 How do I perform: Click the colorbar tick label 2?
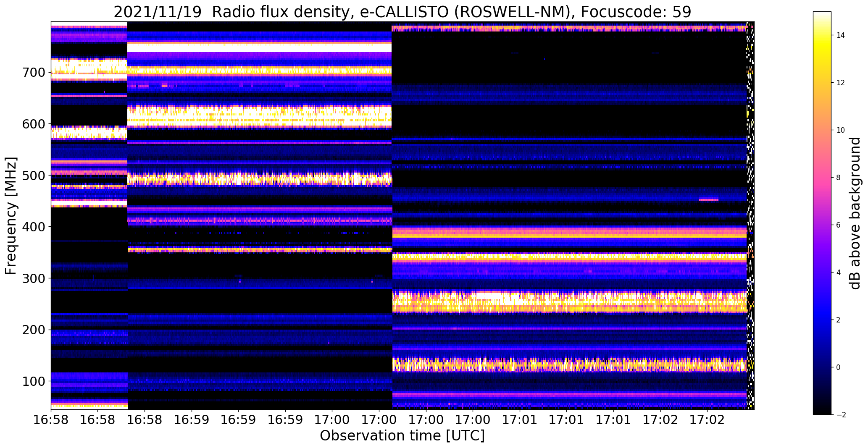point(839,320)
